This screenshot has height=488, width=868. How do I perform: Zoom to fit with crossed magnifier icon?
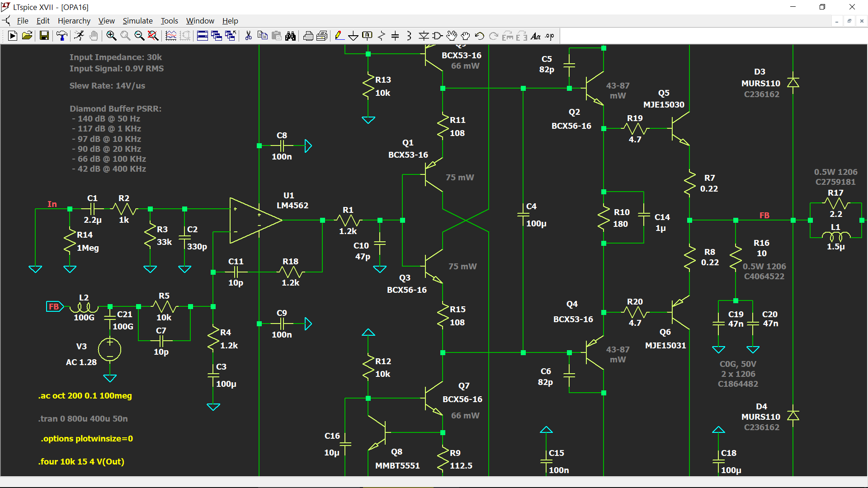point(153,36)
